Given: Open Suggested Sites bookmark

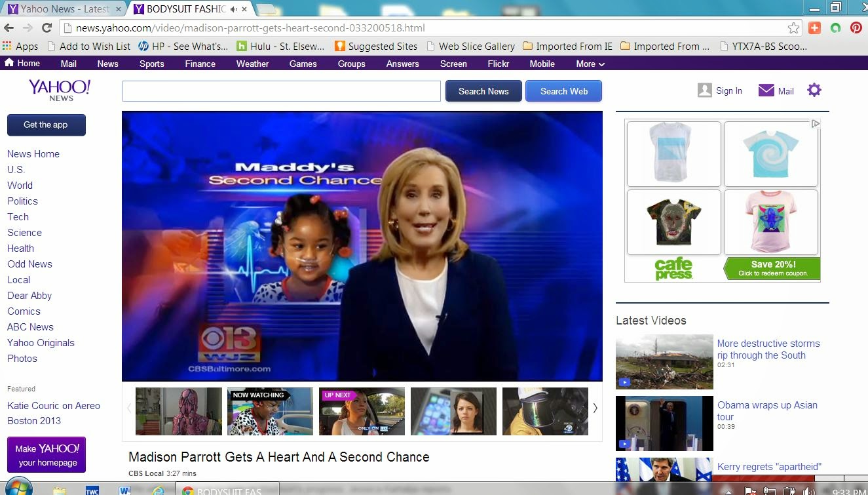Looking at the screenshot, I should [376, 46].
